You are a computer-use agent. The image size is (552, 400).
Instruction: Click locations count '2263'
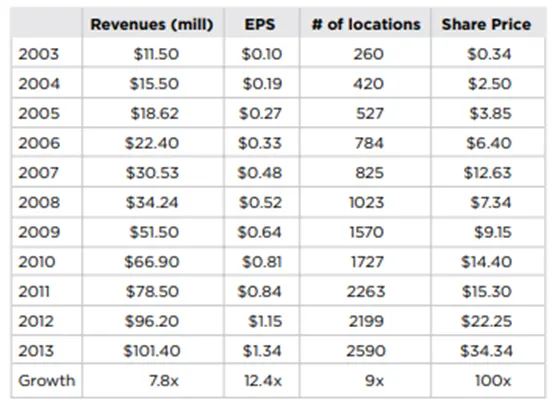pyautogui.click(x=366, y=292)
